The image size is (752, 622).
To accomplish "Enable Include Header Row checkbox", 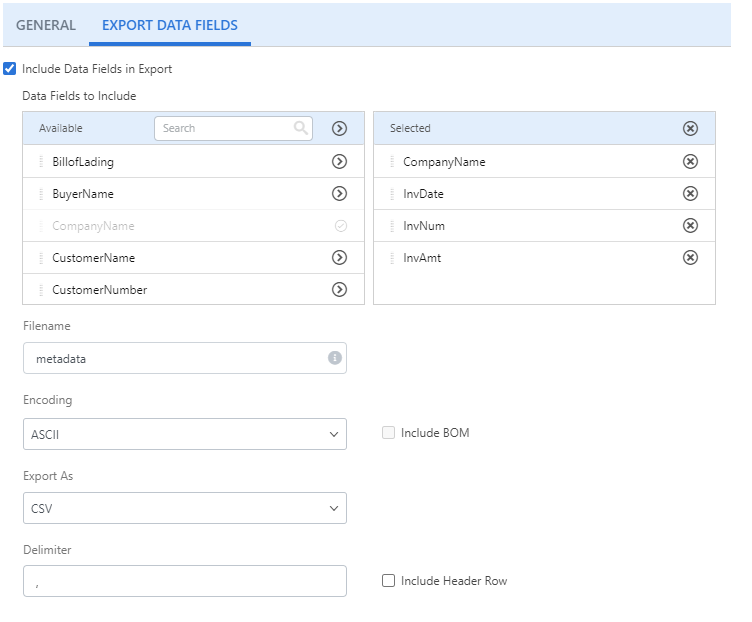I will (x=388, y=581).
